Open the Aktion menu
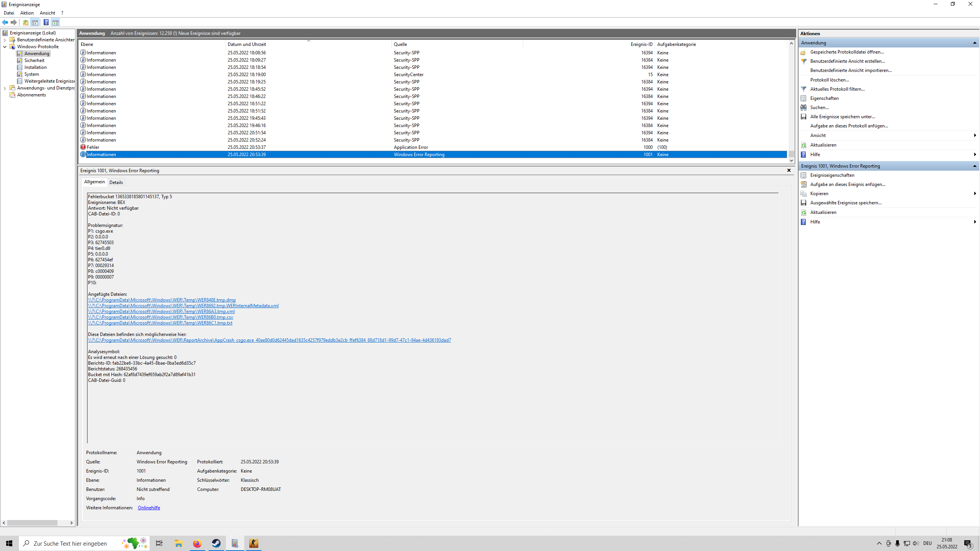This screenshot has width=980, height=551. click(x=27, y=13)
